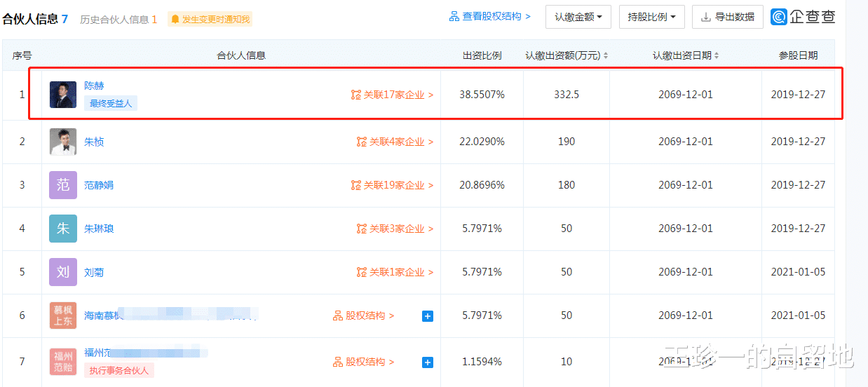Open the 认缴金额 dropdown

point(578,17)
